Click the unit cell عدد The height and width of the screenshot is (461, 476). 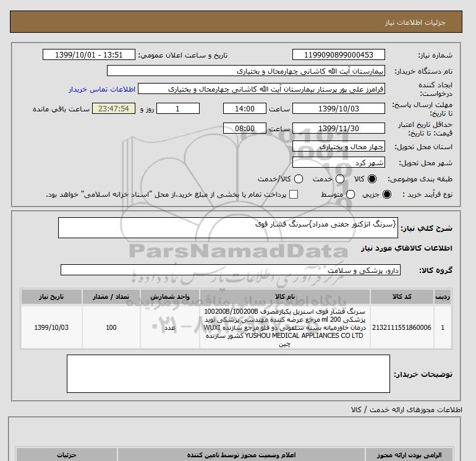point(170,327)
